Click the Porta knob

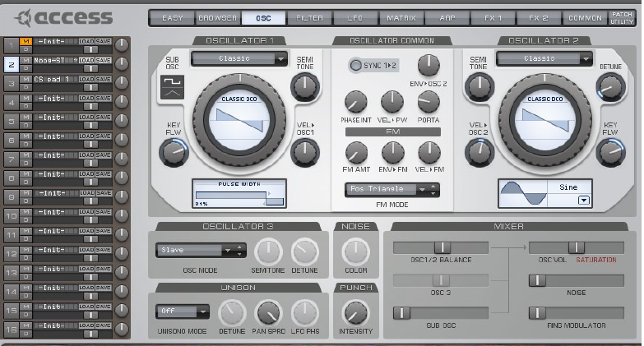pyautogui.click(x=429, y=102)
